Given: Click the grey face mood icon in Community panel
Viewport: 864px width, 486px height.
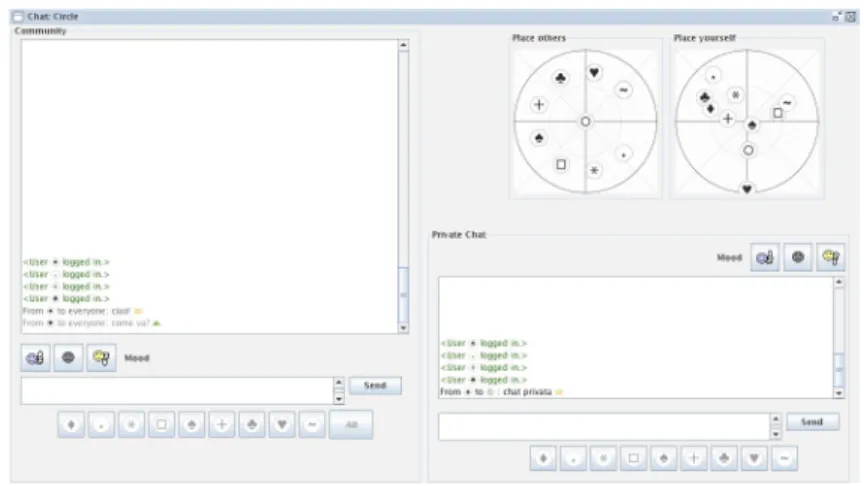Looking at the screenshot, I should [68, 358].
